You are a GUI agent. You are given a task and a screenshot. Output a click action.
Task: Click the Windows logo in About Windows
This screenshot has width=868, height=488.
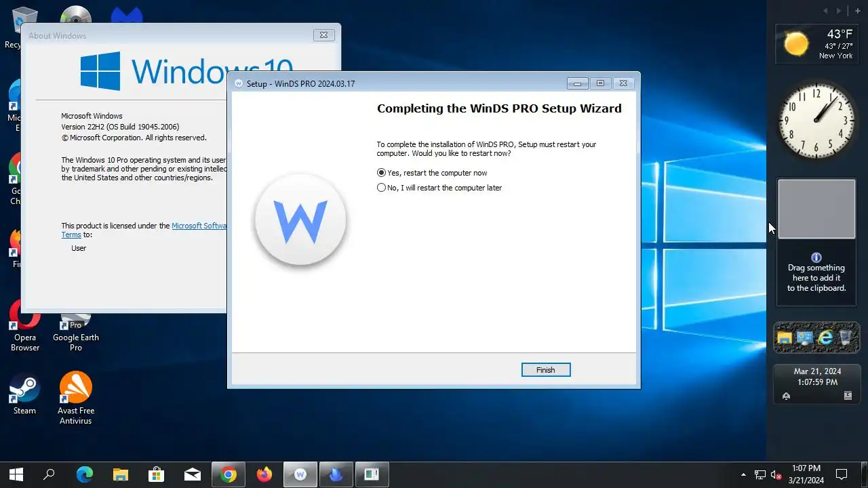tap(100, 71)
